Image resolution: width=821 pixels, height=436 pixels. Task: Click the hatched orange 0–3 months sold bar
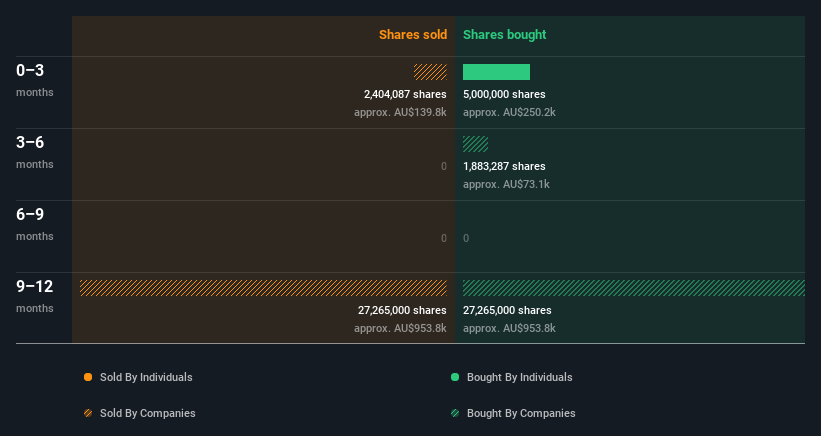point(430,72)
